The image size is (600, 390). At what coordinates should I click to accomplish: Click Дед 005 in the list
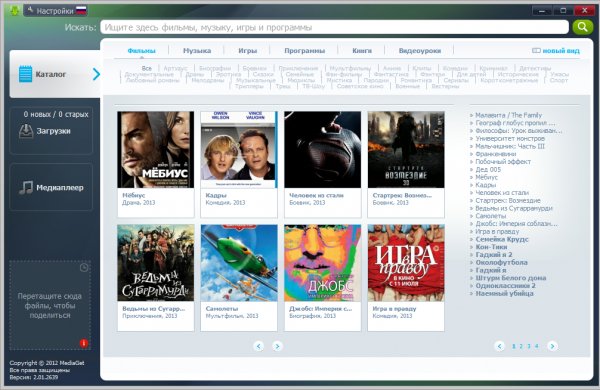coord(488,170)
